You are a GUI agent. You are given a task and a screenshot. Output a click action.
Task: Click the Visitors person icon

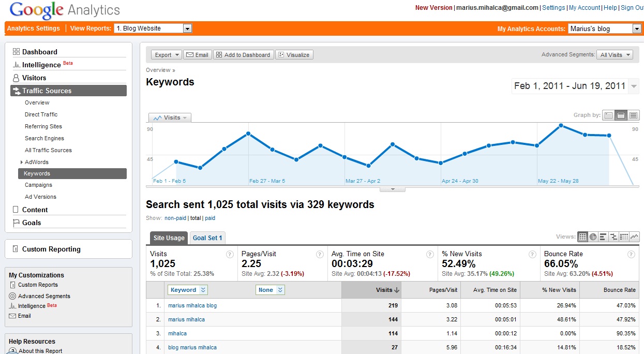[16, 78]
